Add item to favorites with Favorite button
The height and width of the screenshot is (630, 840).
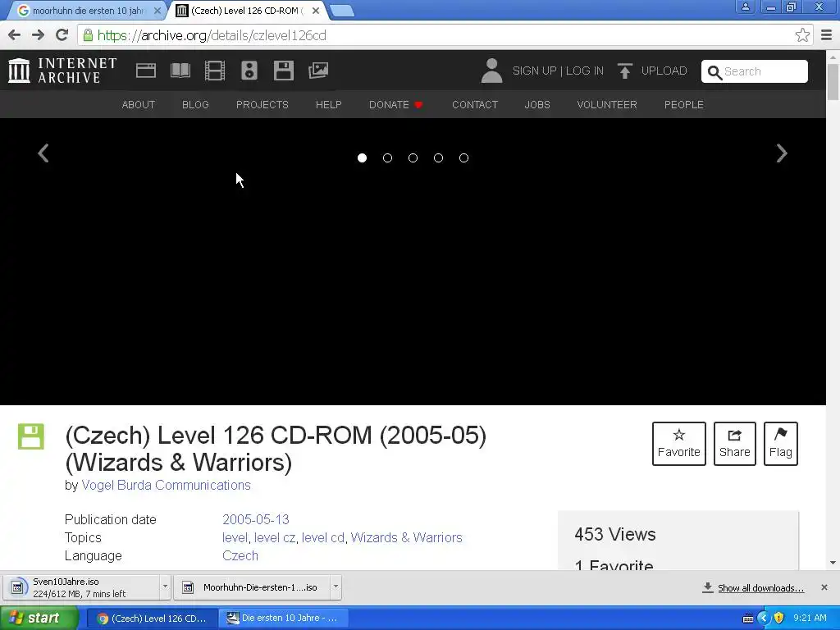coord(678,444)
